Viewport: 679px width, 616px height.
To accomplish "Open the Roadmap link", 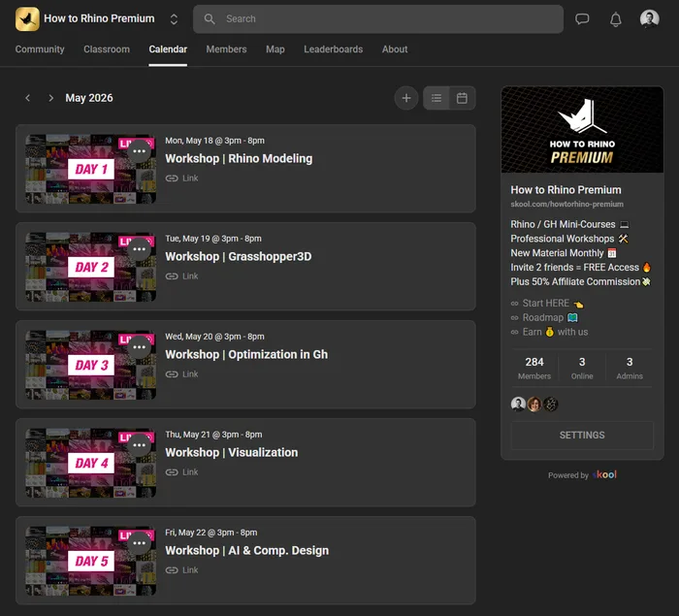I will pyautogui.click(x=544, y=317).
